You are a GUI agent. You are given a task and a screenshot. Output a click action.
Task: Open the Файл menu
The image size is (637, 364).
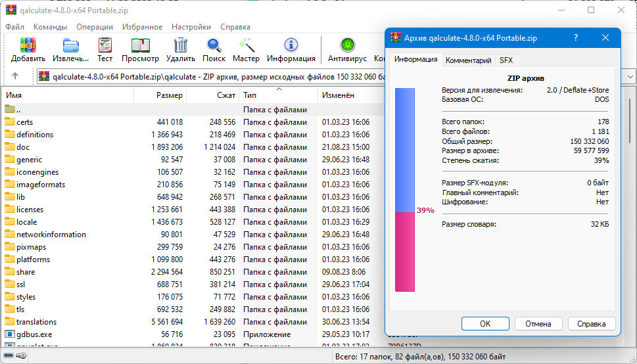coord(14,27)
